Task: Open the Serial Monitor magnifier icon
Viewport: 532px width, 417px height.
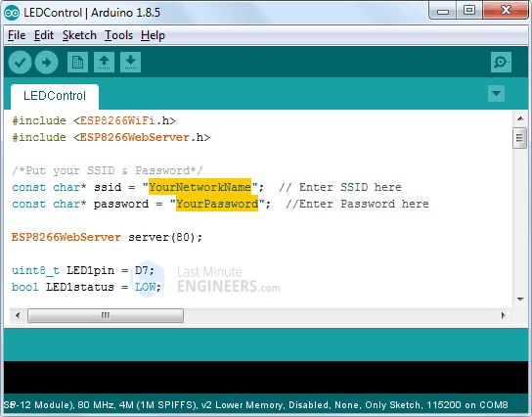Action: 501,62
